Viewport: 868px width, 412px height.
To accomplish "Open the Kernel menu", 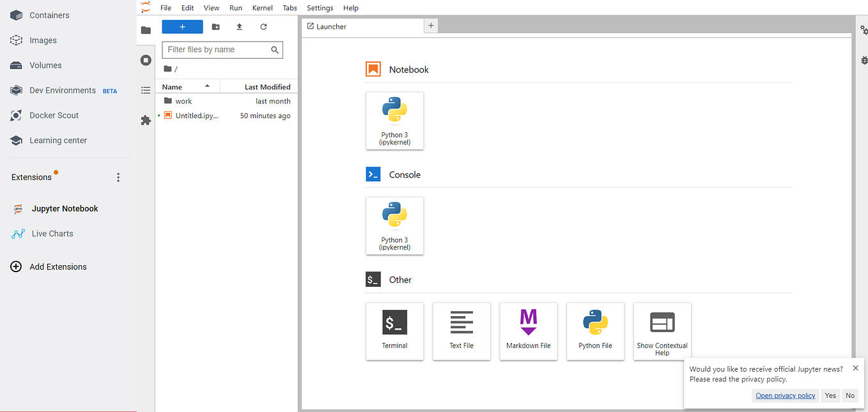I will tap(262, 8).
